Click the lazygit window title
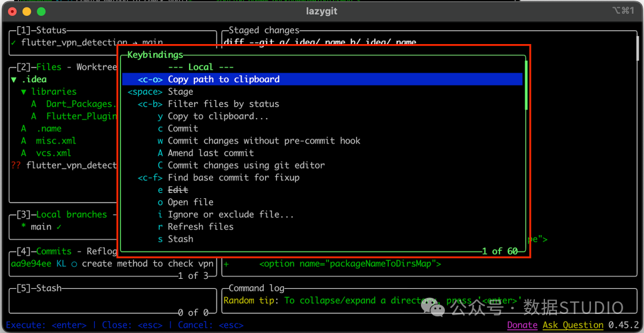The height and width of the screenshot is (333, 644). [321, 11]
